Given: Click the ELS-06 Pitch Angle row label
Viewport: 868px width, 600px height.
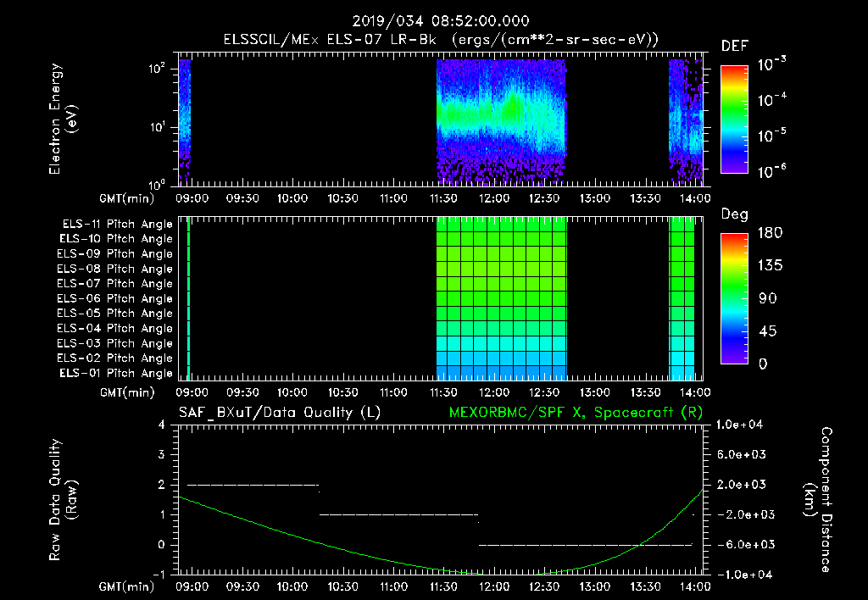Looking at the screenshot, I should point(114,299).
